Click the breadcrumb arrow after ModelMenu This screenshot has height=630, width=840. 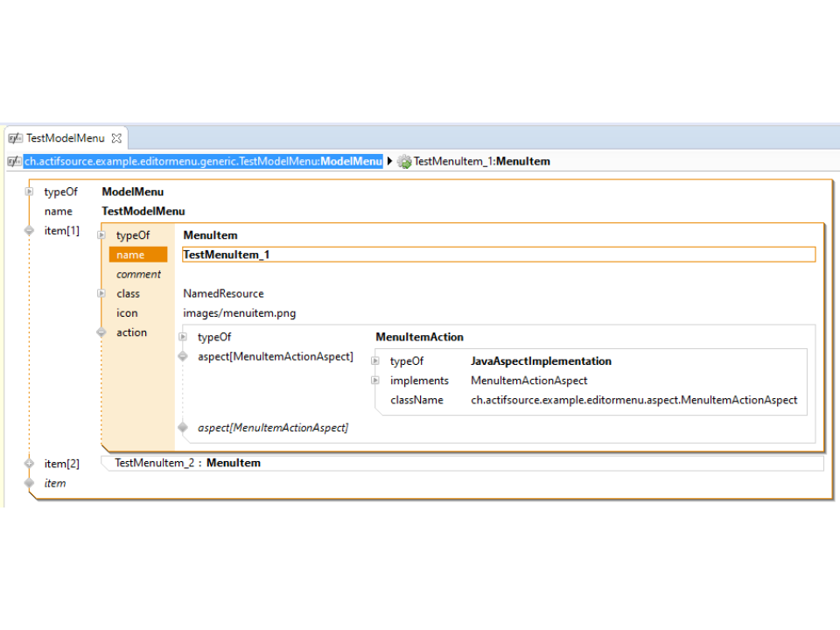coord(389,162)
